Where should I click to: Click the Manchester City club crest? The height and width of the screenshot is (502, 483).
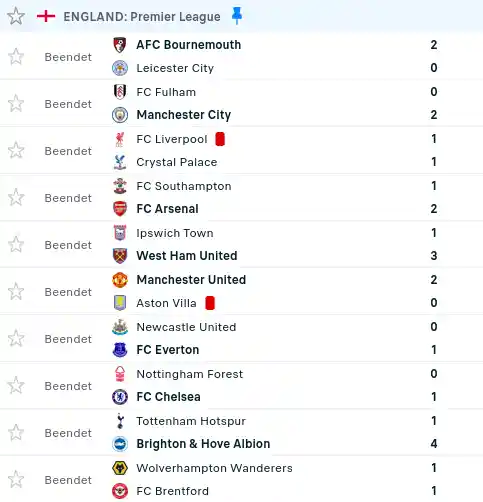[x=120, y=115]
